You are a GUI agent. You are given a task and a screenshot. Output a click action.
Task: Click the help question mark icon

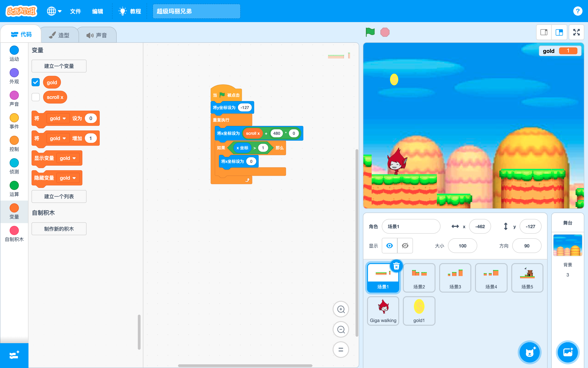tap(578, 11)
